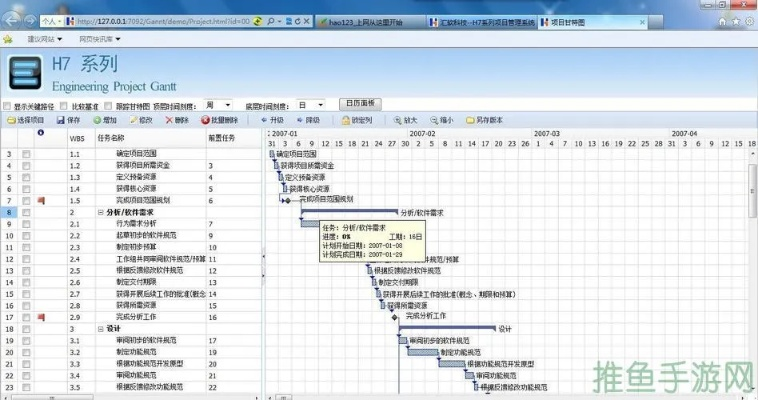Click the 修改 (Edit) pencil icon

131,120
